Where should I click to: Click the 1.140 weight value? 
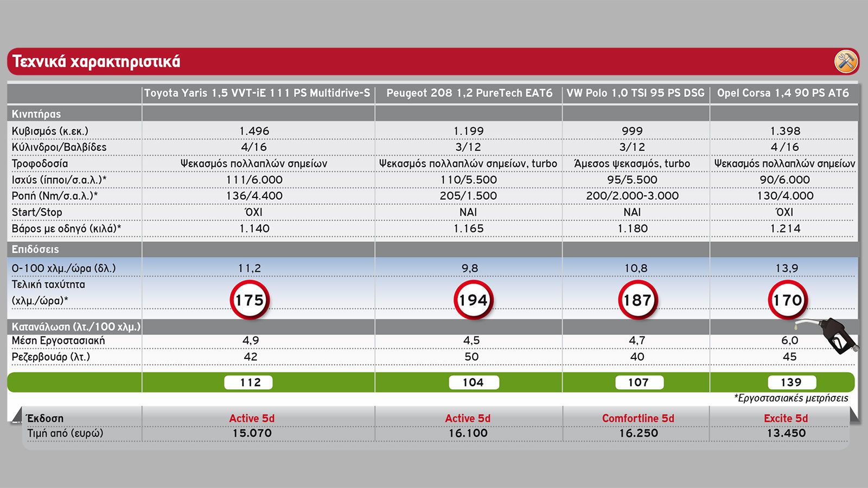point(254,228)
